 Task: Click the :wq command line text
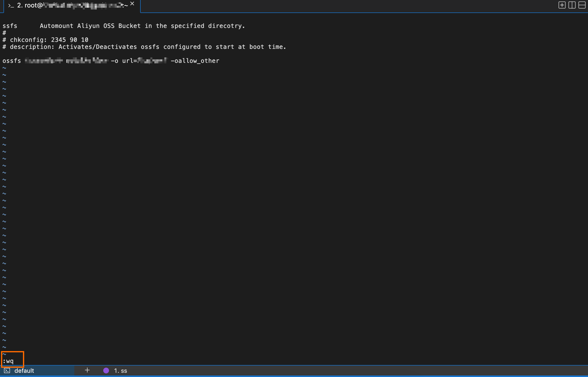(x=8, y=361)
